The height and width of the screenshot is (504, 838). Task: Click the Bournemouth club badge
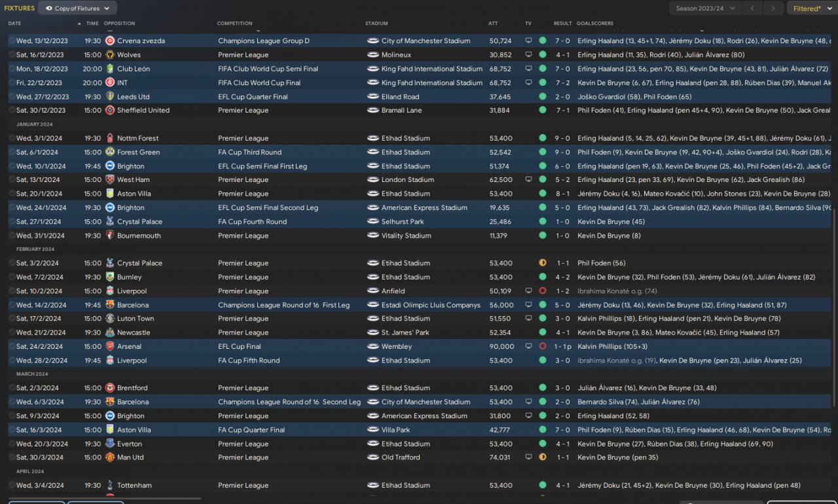tap(110, 236)
